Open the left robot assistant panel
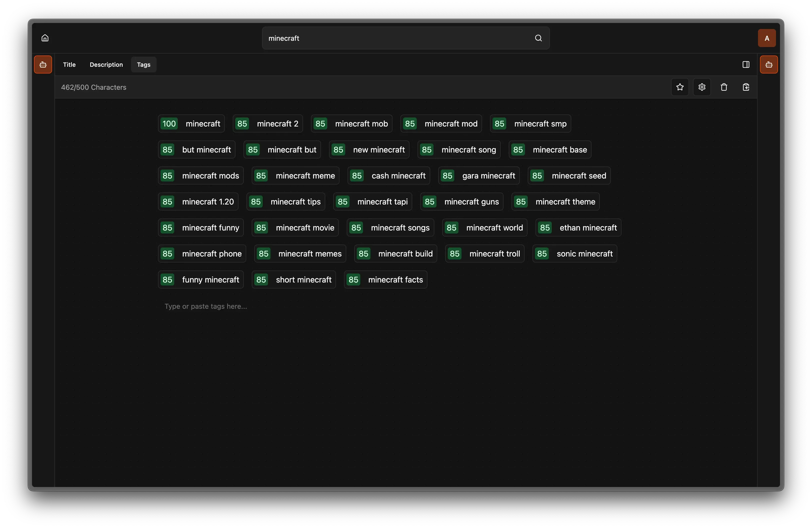Image resolution: width=812 pixels, height=528 pixels. [43, 64]
